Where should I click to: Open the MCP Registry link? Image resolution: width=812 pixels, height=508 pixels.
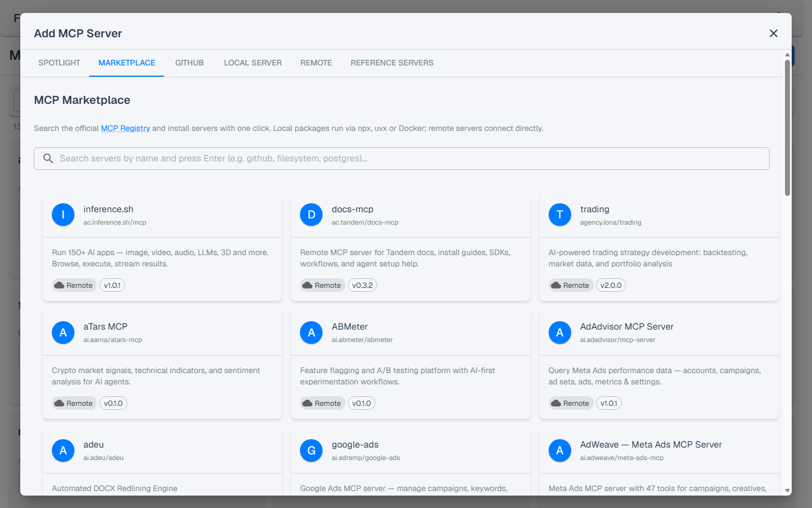coord(125,128)
